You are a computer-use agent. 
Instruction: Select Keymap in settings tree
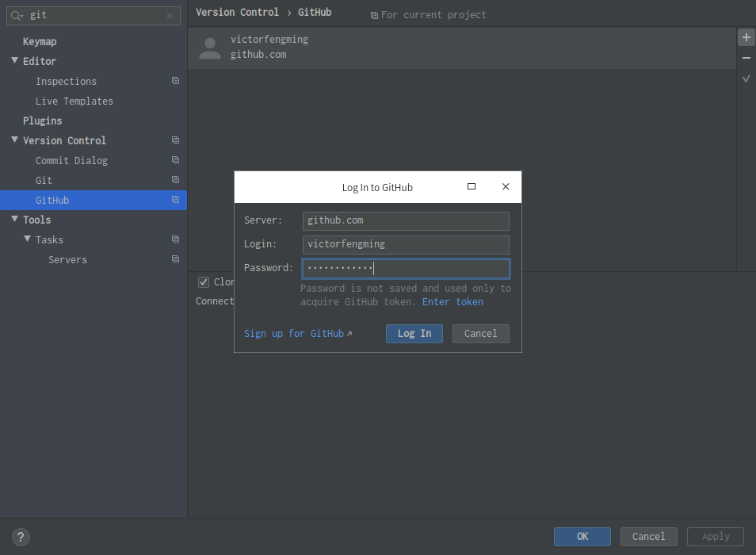coord(40,41)
